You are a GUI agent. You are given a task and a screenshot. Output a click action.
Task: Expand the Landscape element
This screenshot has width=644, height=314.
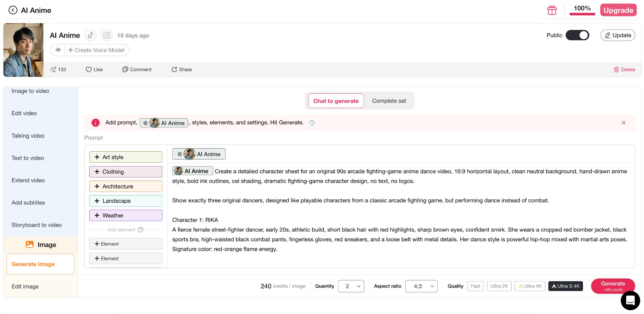pyautogui.click(x=126, y=201)
